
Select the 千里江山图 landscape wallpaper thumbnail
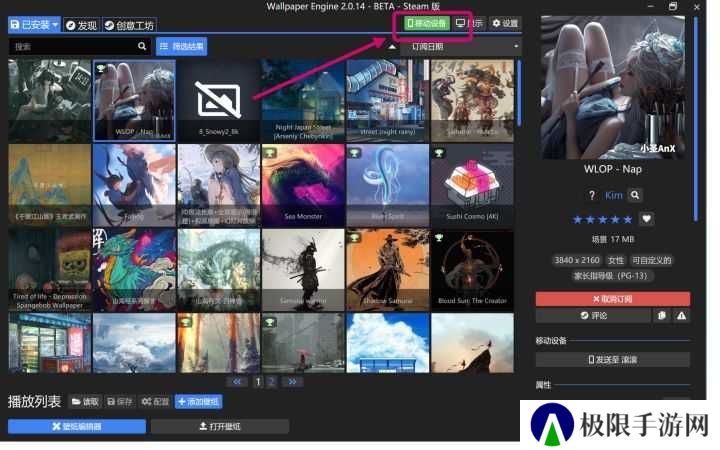coord(50,185)
